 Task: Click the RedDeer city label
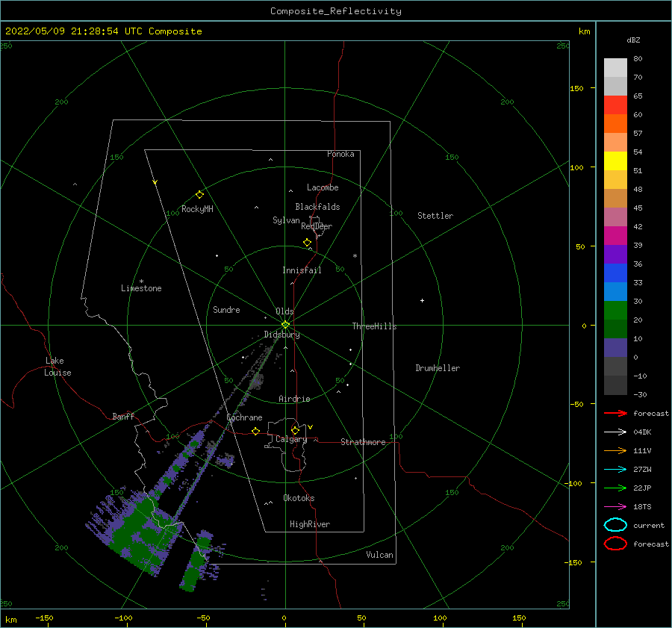(x=317, y=226)
